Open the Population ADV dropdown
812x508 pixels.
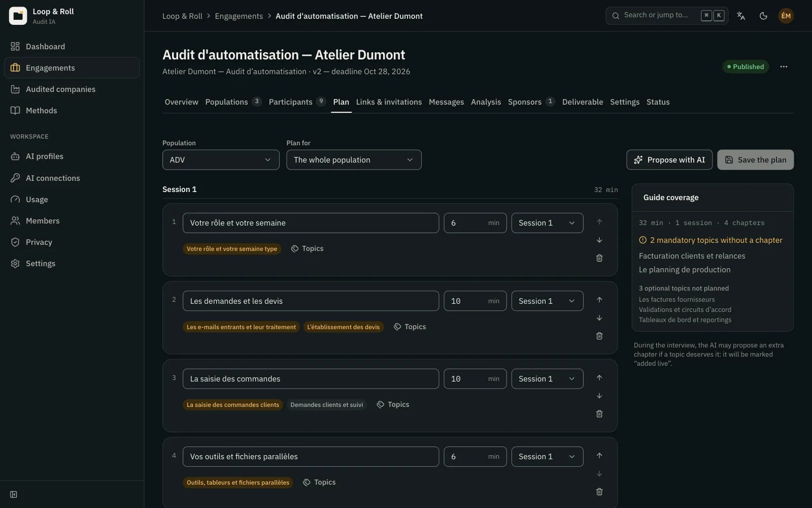coord(221,160)
